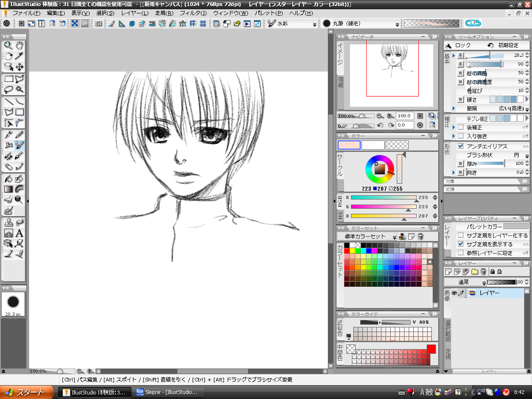Click the trash icon in the Layer panel
Image resolution: width=532 pixels, height=399 pixels.
click(x=483, y=272)
